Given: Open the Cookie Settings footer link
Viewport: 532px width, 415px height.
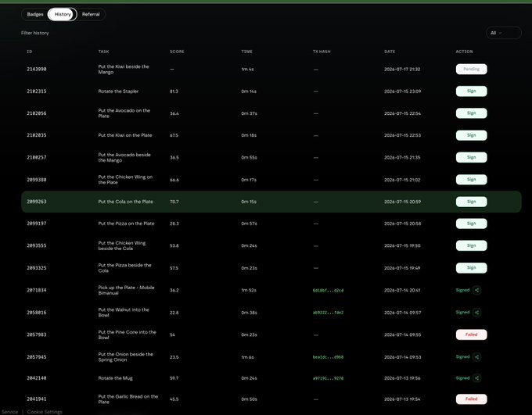Looking at the screenshot, I should pos(45,412).
